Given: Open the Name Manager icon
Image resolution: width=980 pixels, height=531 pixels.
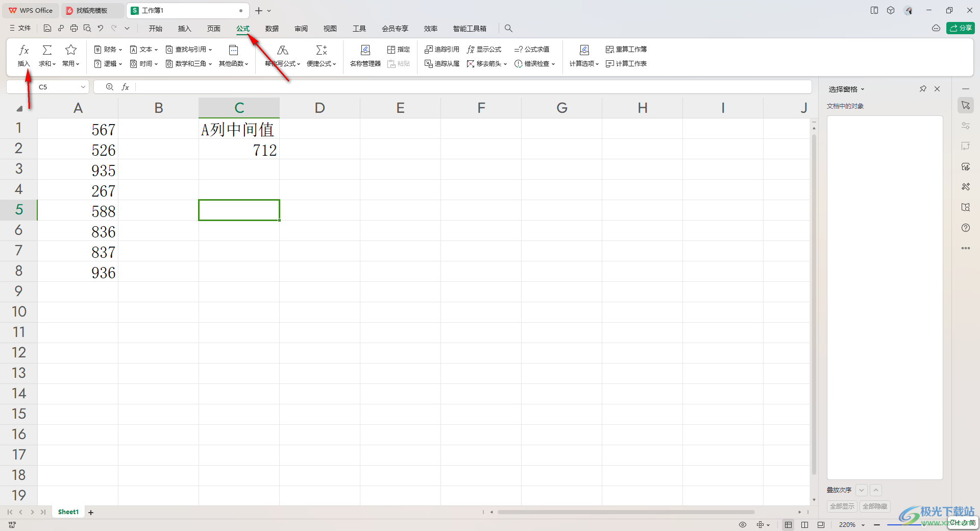Looking at the screenshot, I should pos(365,50).
